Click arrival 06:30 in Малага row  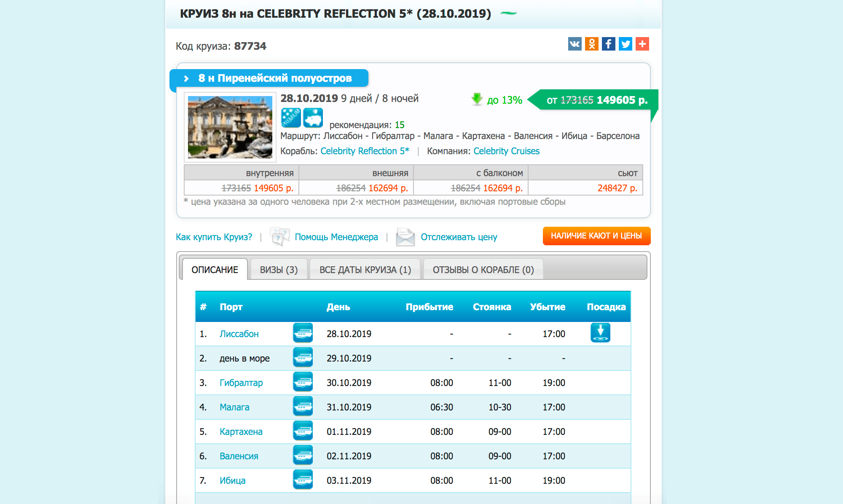click(442, 407)
